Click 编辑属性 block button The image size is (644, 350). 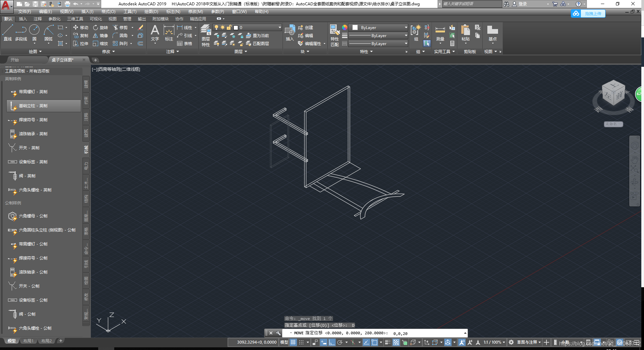310,43
